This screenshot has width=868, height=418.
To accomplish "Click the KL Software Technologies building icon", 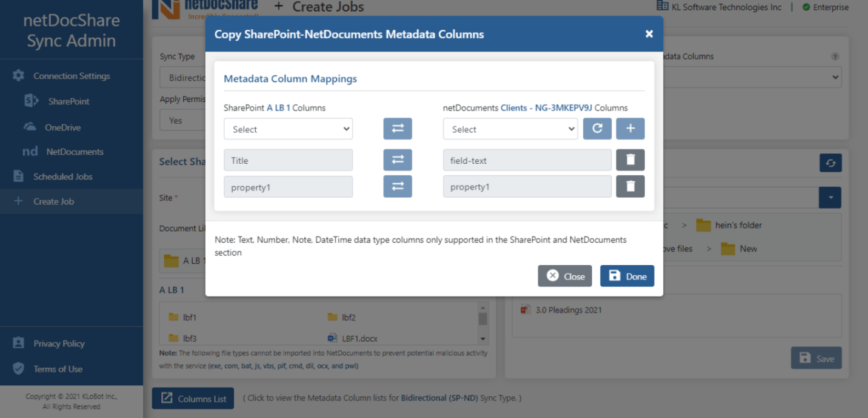I will click(x=663, y=7).
